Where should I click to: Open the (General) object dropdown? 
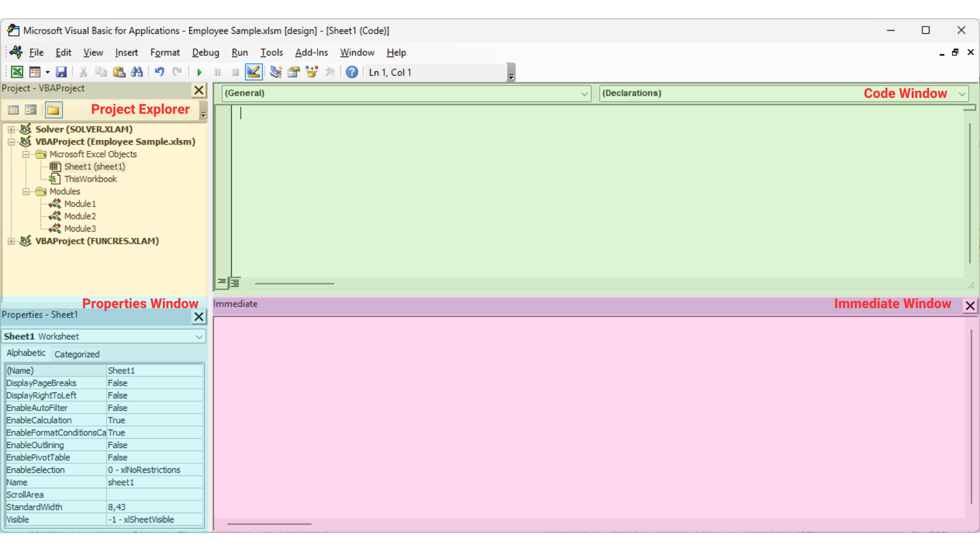point(584,93)
